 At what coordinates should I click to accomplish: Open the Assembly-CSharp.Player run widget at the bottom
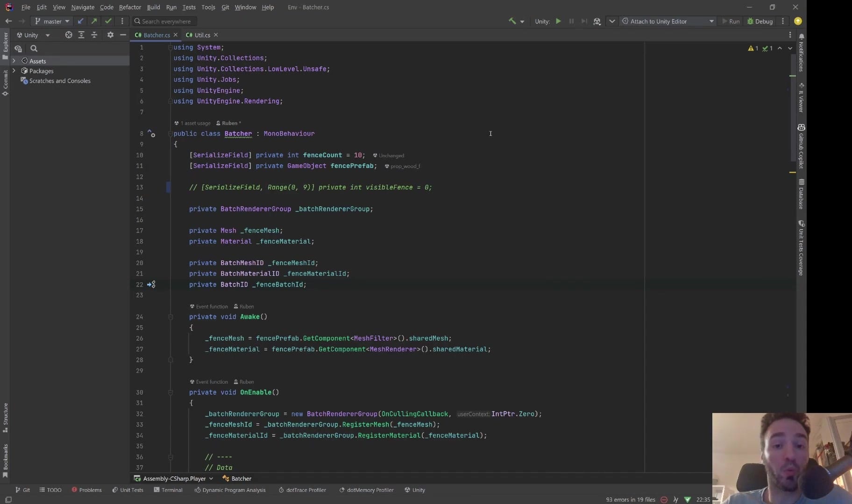pyautogui.click(x=174, y=478)
